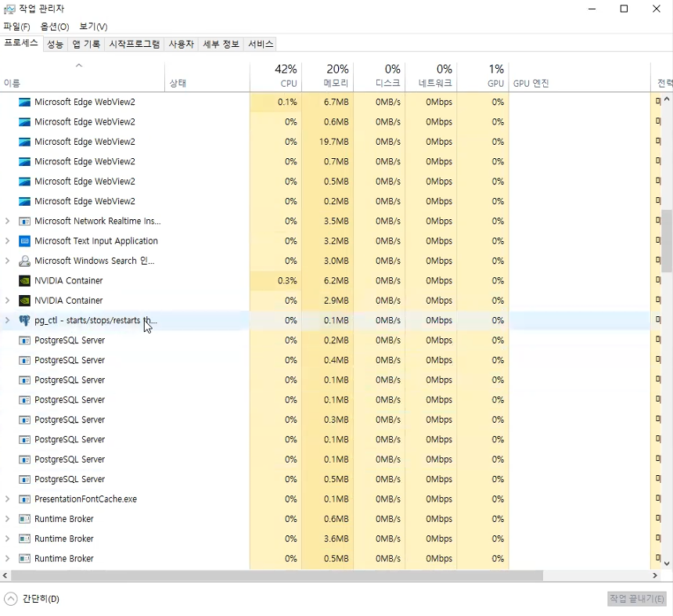Expand the Runtime Broker 0.6MB group
This screenshot has height=616, width=673.
(7, 519)
